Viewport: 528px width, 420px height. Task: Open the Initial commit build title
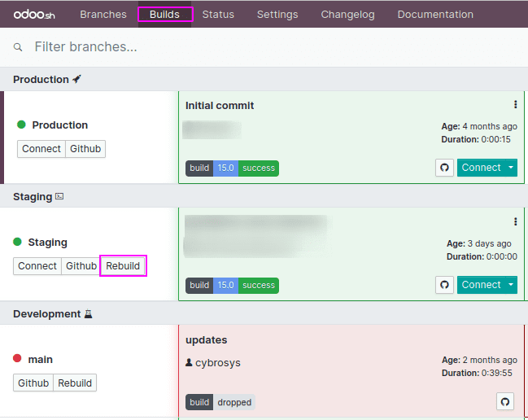pyautogui.click(x=220, y=106)
